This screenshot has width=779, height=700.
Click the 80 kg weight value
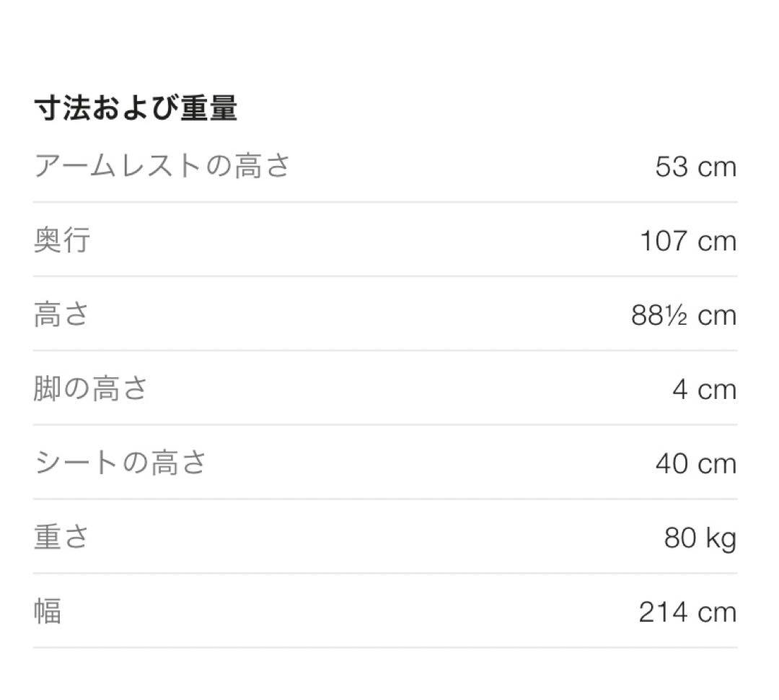coord(700,538)
